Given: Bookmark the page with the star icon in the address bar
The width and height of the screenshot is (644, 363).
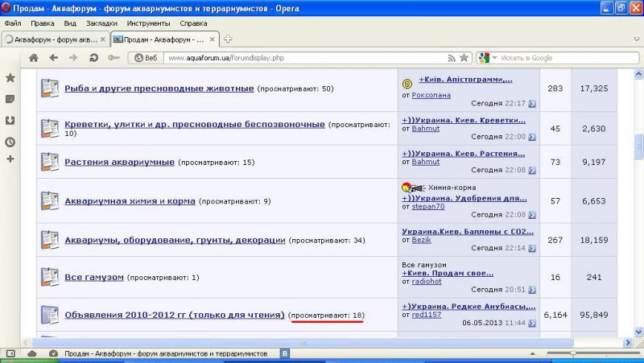Looking at the screenshot, I should pos(464,58).
